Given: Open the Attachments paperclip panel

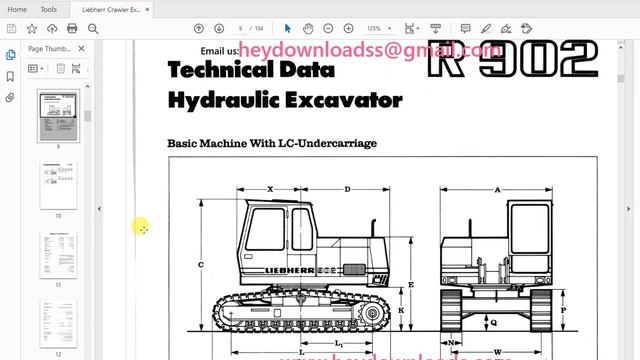Looking at the screenshot, I should [10, 98].
